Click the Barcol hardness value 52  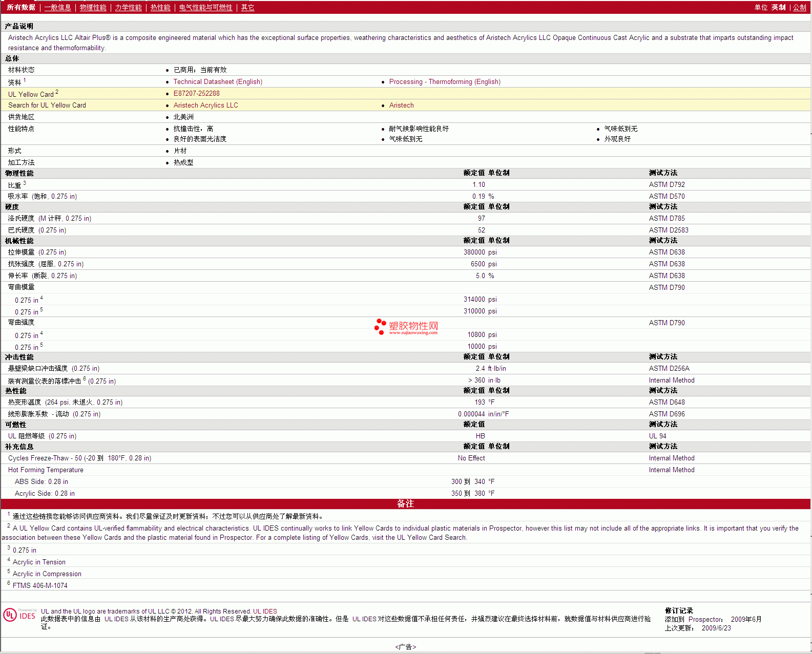point(481,230)
